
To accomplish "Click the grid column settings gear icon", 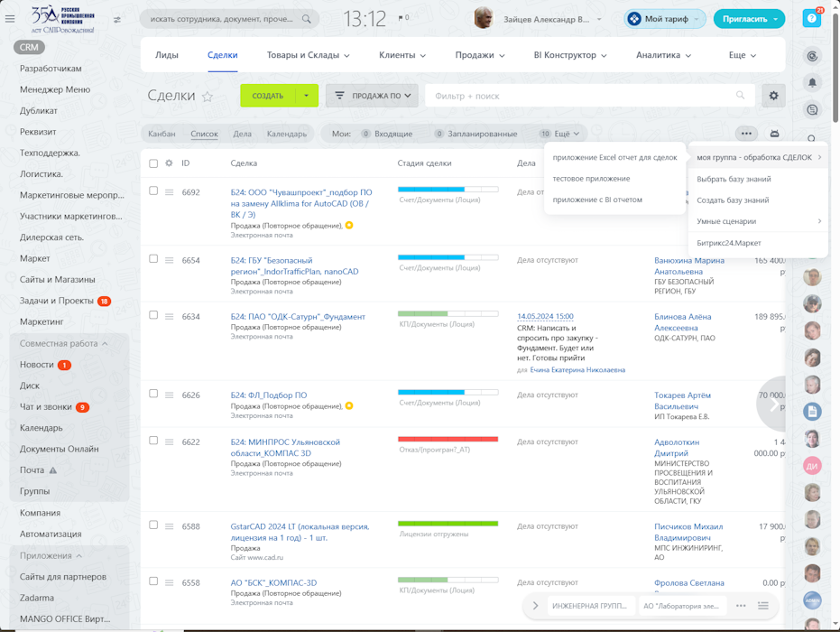I will (169, 163).
